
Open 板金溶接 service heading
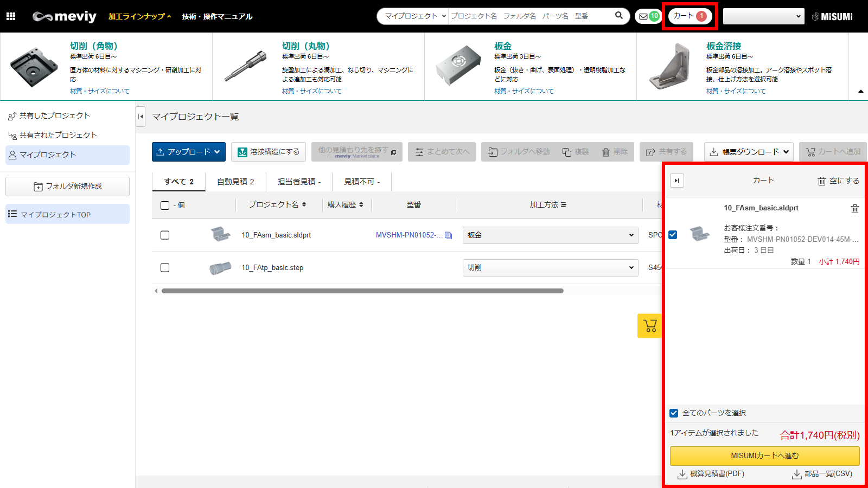(724, 46)
